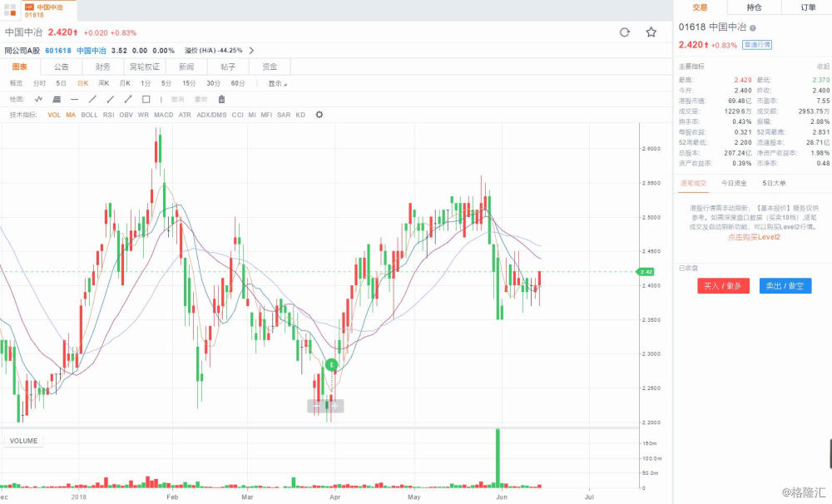
Task: Delete drawings with the trash icon
Action: (222, 99)
